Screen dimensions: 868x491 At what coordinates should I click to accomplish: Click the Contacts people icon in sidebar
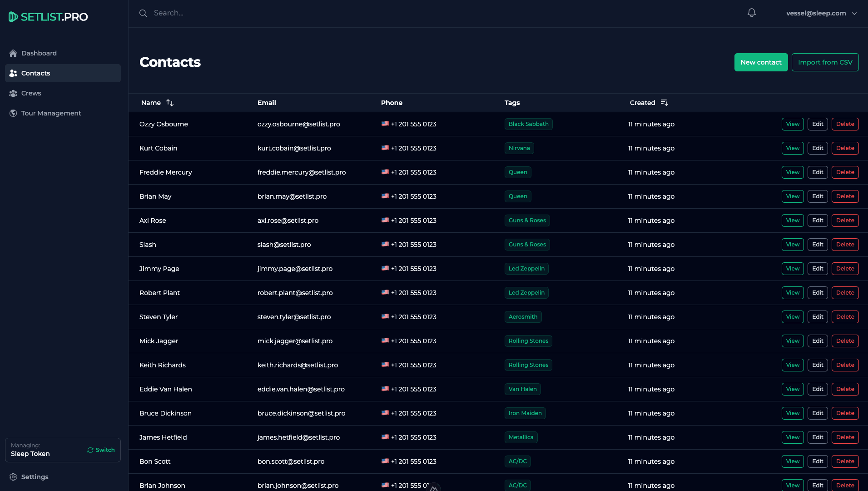[13, 73]
